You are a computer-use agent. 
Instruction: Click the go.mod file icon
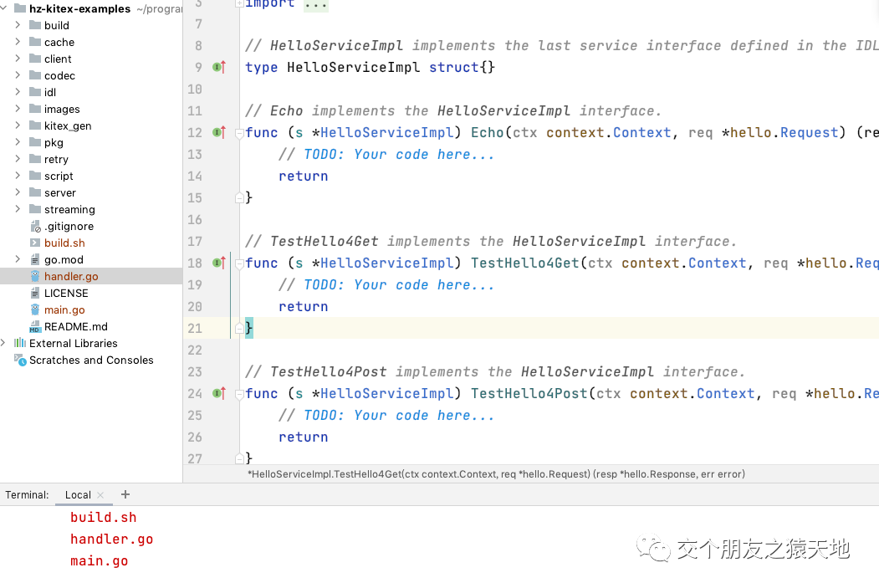tap(35, 259)
